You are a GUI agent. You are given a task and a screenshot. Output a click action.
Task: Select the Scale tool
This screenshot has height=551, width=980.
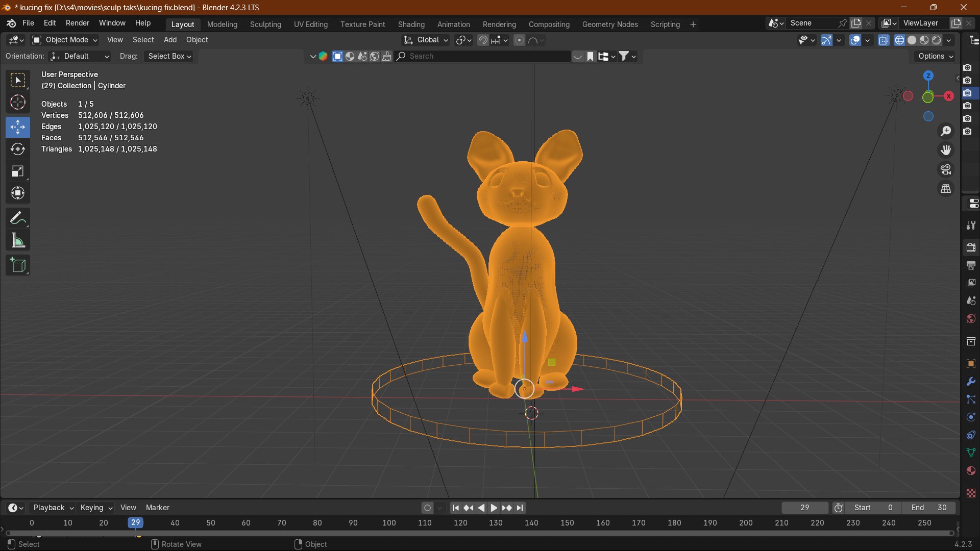point(18,171)
